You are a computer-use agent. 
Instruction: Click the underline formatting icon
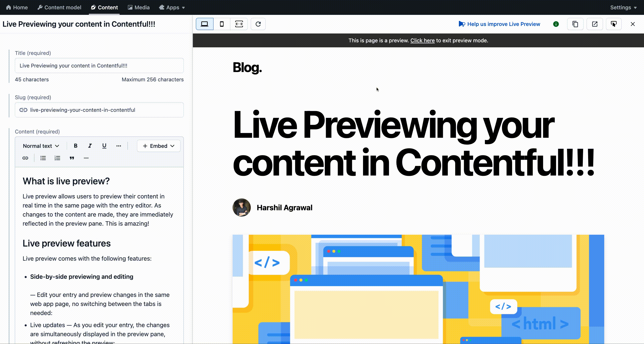click(x=104, y=146)
